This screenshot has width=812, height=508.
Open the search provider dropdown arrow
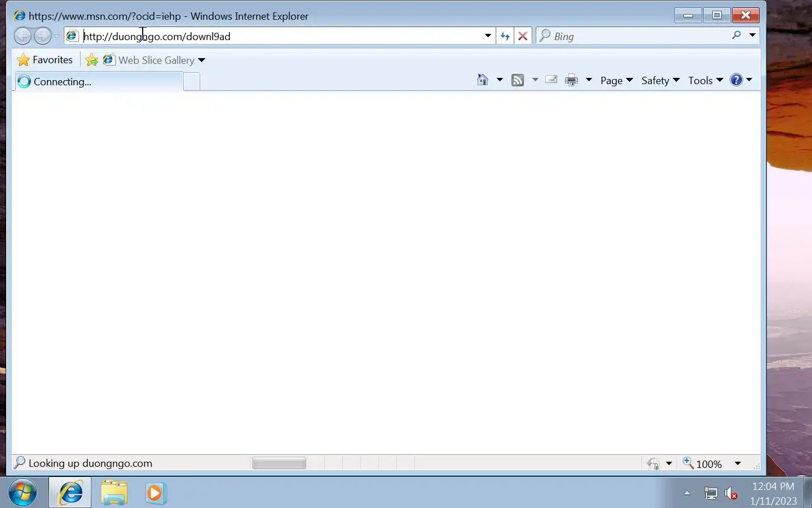[752, 36]
